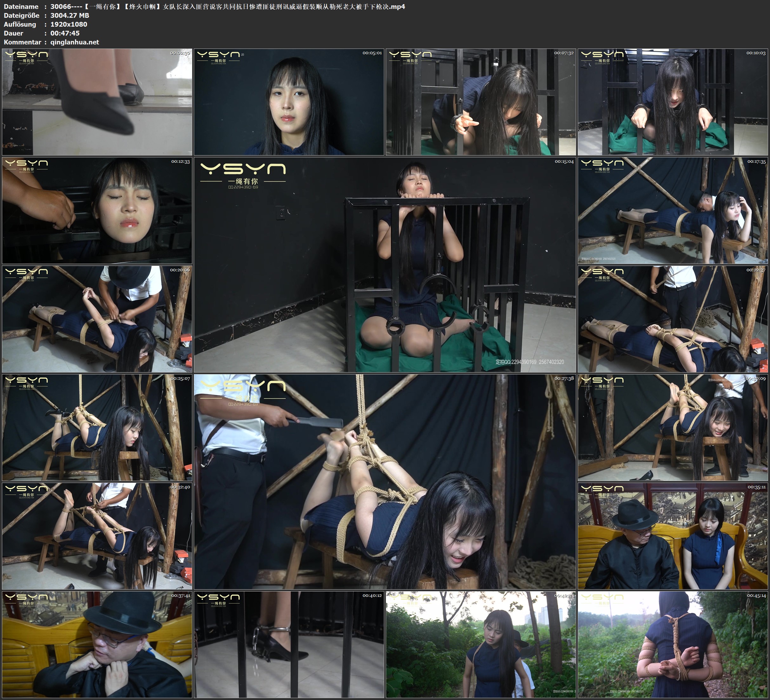Click the last thumbnail at 00:45:14
Screen dimensions: 770x700
click(x=673, y=644)
